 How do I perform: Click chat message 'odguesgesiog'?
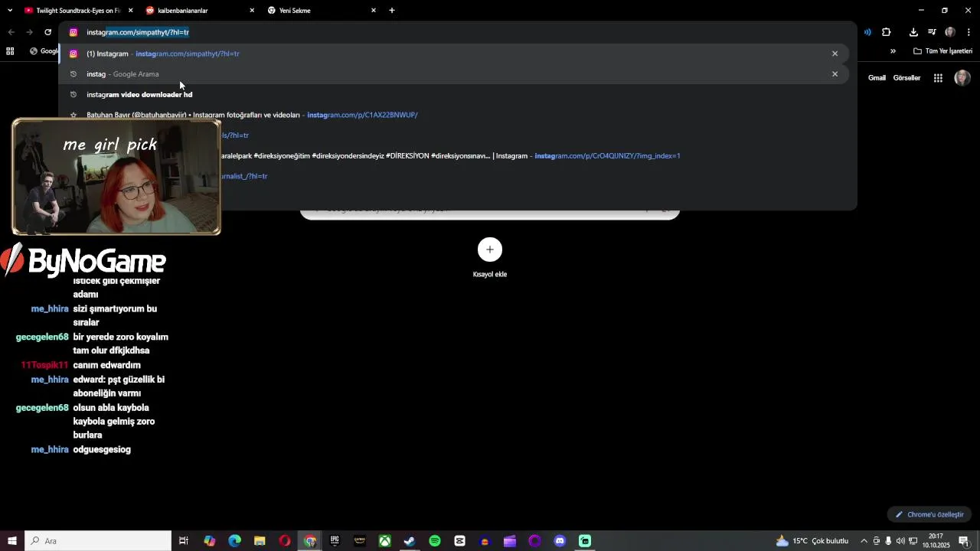tap(102, 450)
